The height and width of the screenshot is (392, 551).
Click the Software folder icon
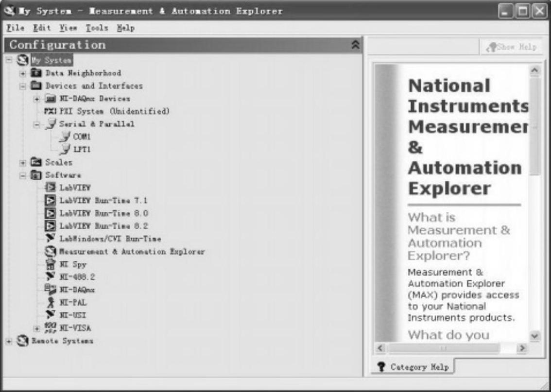click(x=36, y=175)
